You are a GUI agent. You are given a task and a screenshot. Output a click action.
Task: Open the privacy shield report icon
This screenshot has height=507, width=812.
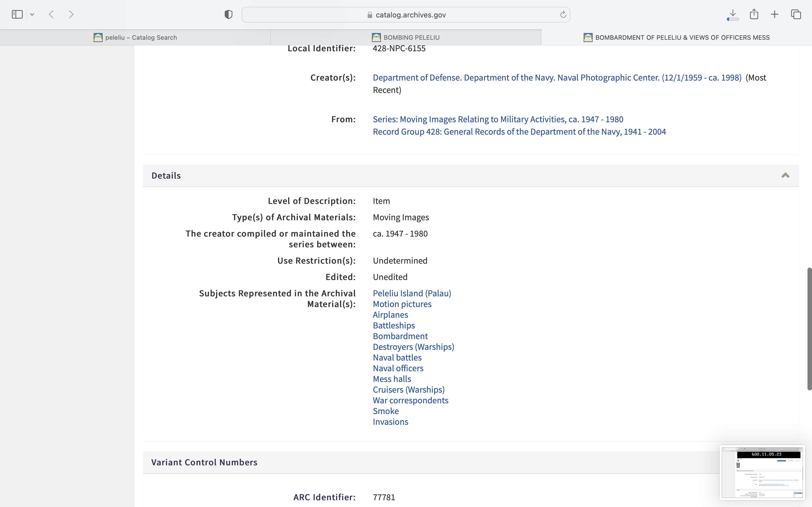tap(228, 14)
